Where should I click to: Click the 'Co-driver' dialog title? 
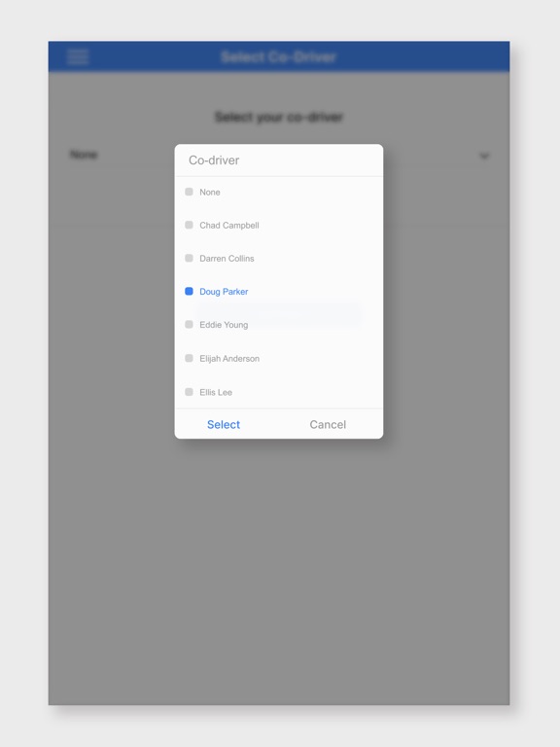(x=214, y=160)
